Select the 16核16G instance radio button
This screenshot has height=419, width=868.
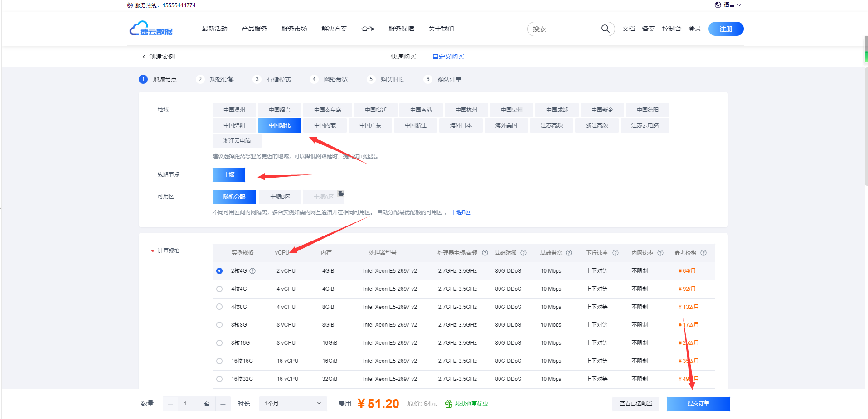(x=219, y=361)
